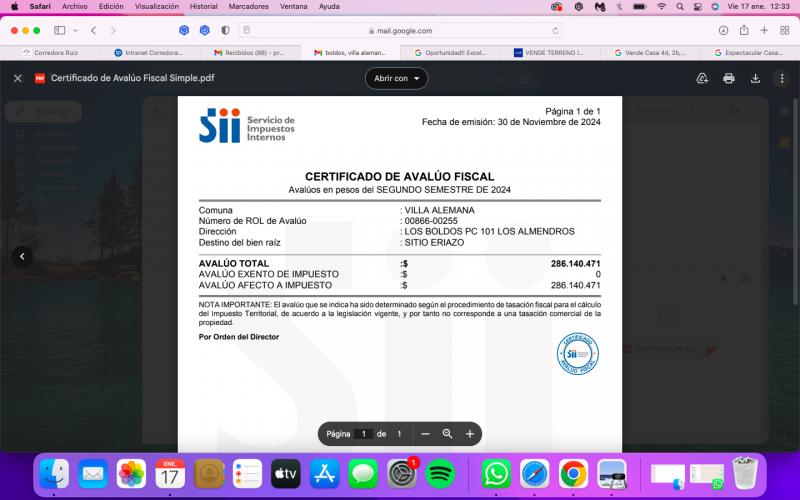Reload the page
Viewport: 800px width, 500px height.
click(555, 31)
